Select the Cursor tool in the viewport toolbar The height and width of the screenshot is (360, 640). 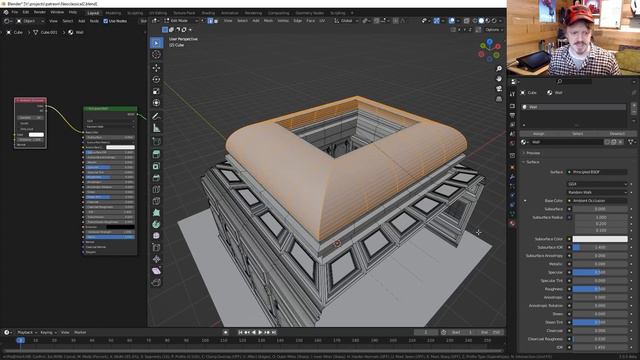point(156,55)
